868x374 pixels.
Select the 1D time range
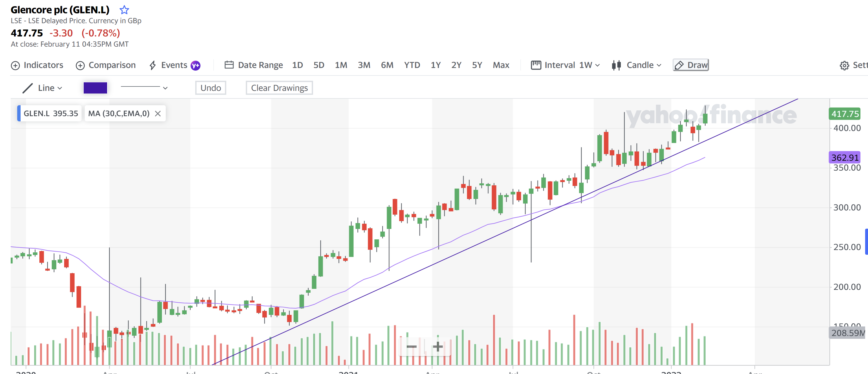tap(297, 65)
